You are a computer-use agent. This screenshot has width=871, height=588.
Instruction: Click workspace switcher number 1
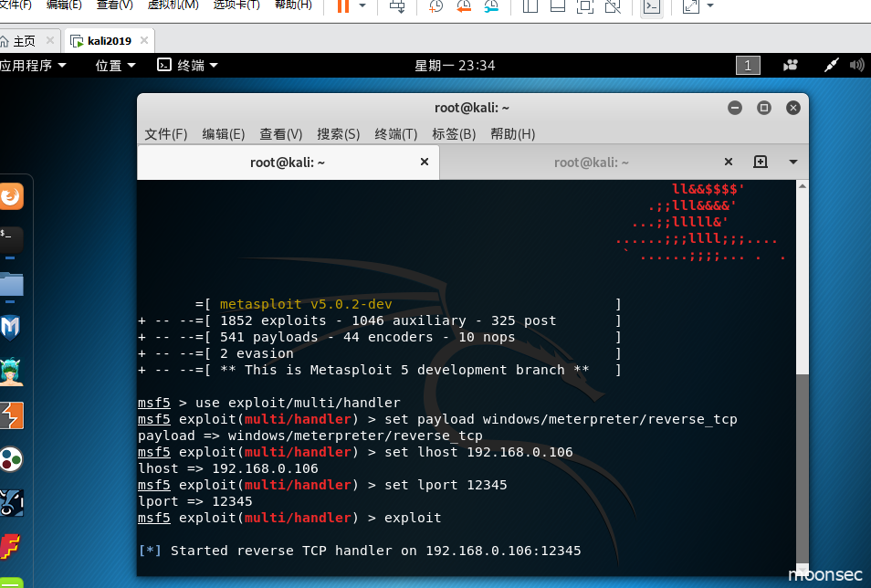pyautogui.click(x=748, y=66)
